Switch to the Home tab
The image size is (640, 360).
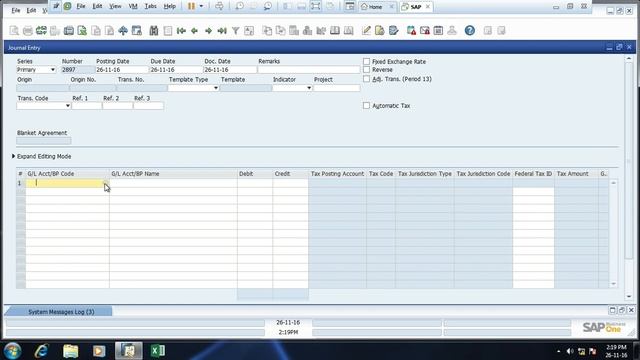coord(376,7)
